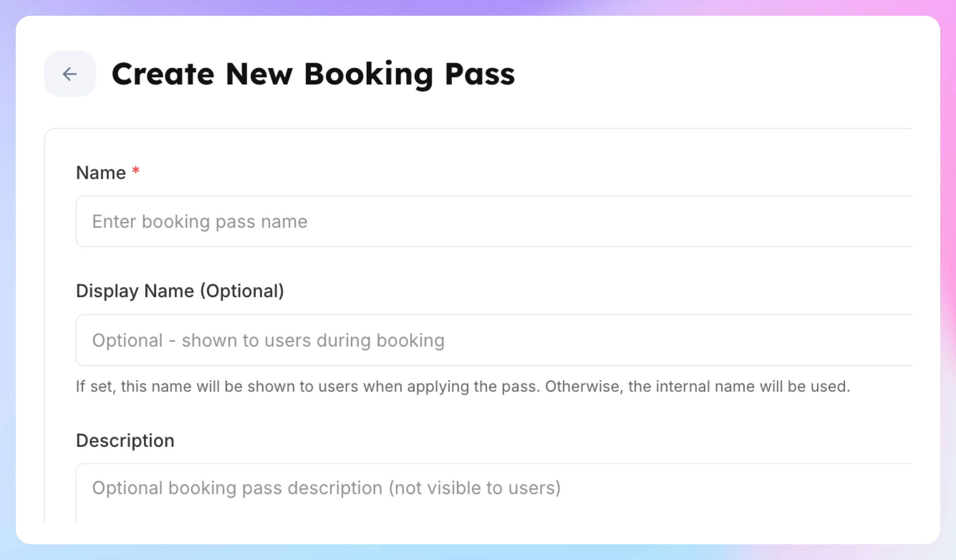Click the word 'Pass' in the title
The image size is (956, 560).
(x=479, y=74)
